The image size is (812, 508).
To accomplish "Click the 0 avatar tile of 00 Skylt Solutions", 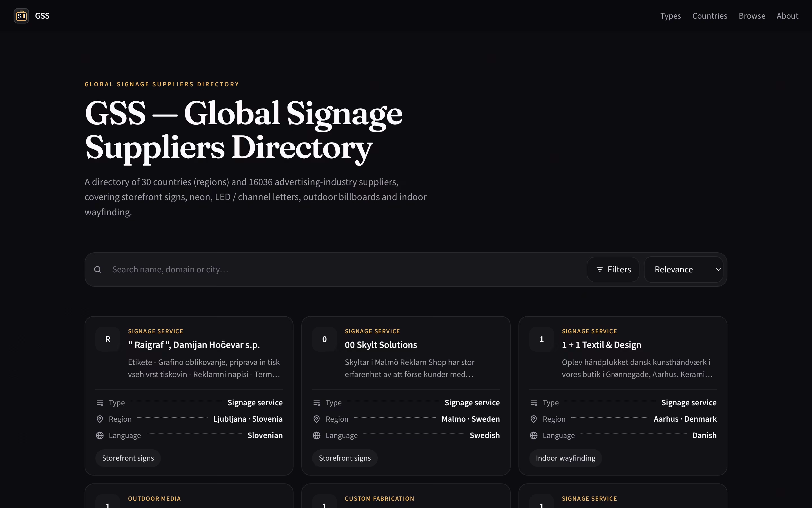I will click(x=325, y=339).
